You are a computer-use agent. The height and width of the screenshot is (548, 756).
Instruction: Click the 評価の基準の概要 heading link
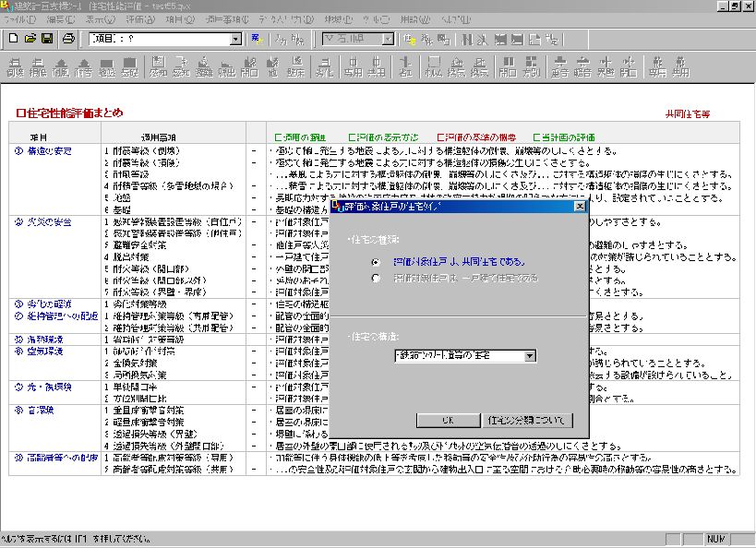(476, 137)
